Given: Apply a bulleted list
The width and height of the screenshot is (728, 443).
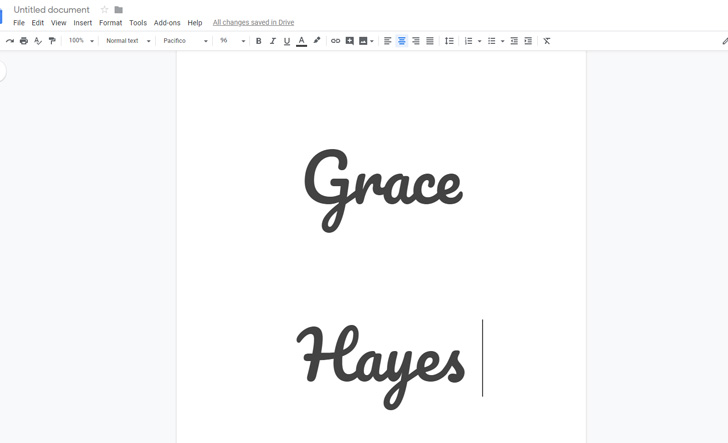Looking at the screenshot, I should pos(492,41).
